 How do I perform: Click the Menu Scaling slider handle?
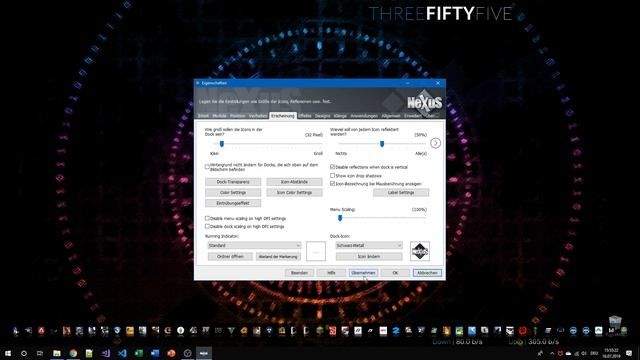[340, 218]
